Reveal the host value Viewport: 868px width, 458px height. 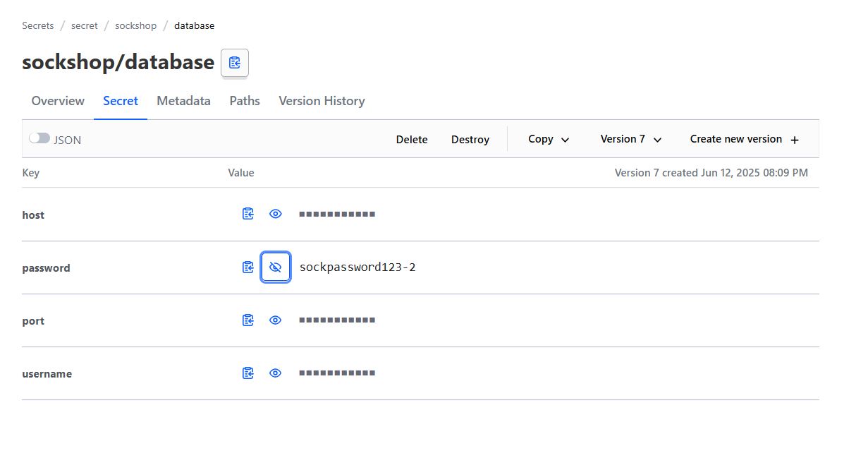(275, 213)
